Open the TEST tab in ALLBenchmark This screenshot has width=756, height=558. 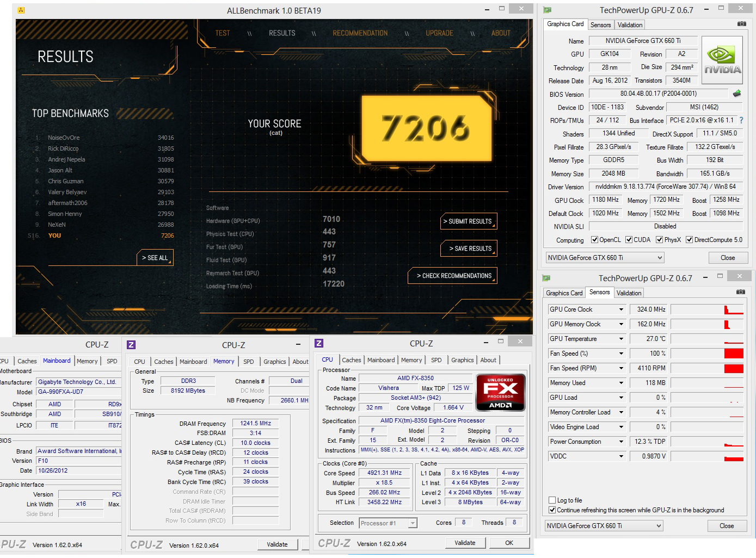click(x=223, y=33)
